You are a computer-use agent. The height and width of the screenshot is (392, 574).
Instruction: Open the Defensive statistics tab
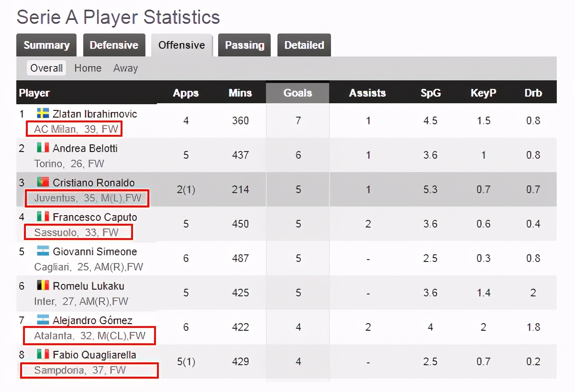pyautogui.click(x=114, y=45)
